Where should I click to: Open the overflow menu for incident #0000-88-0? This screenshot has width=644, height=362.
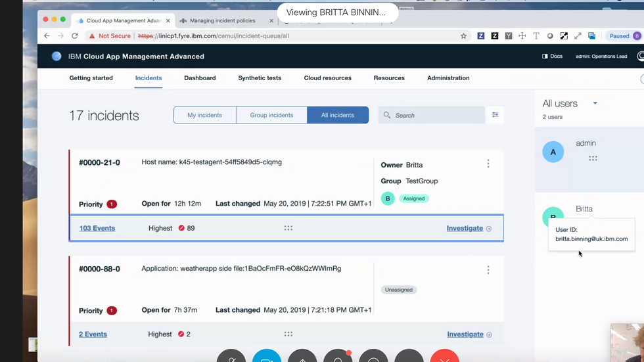(488, 270)
